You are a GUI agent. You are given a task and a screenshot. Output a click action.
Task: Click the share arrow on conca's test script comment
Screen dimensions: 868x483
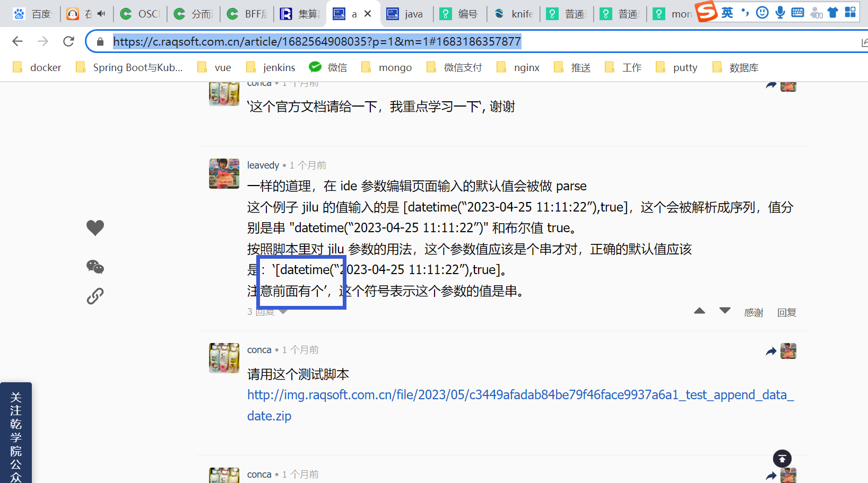coord(771,351)
